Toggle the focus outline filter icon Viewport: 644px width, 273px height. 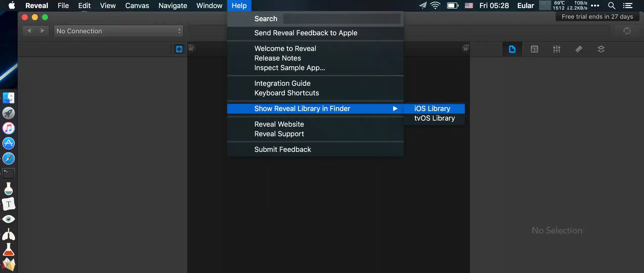pyautogui.click(x=179, y=49)
